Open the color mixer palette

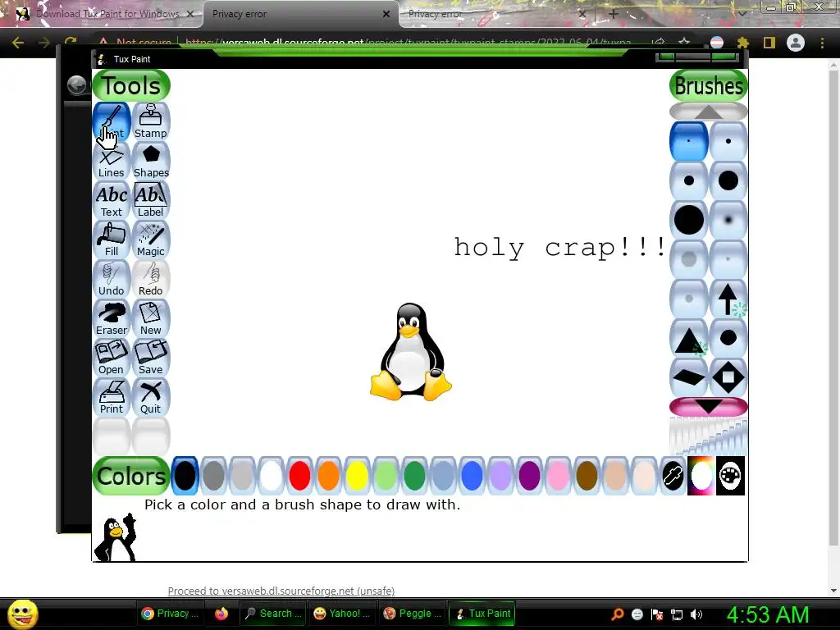tap(730, 476)
